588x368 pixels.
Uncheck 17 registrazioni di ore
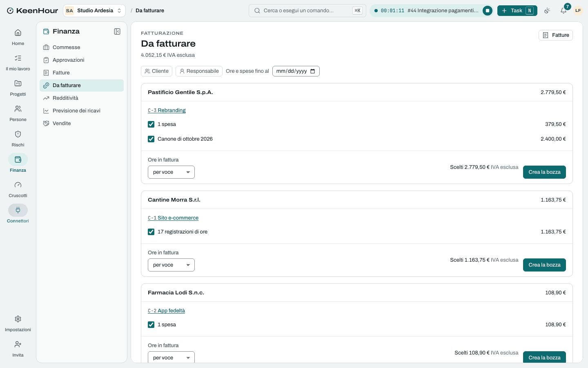tap(151, 232)
